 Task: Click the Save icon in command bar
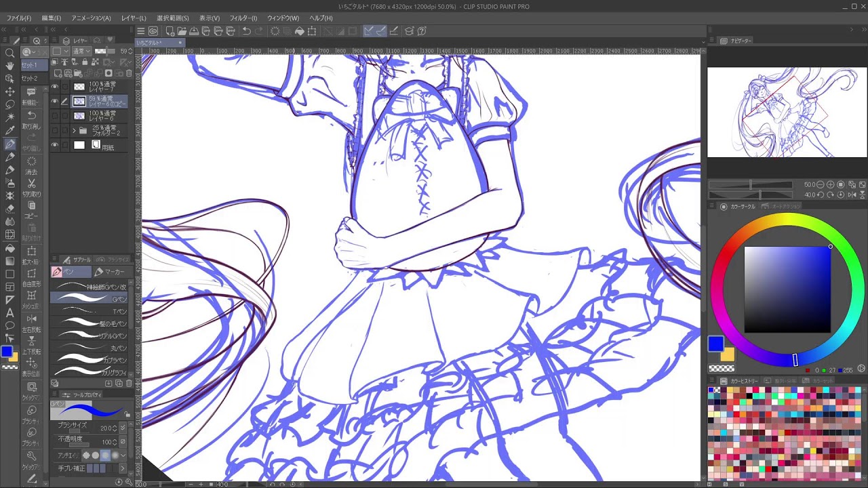pos(194,31)
